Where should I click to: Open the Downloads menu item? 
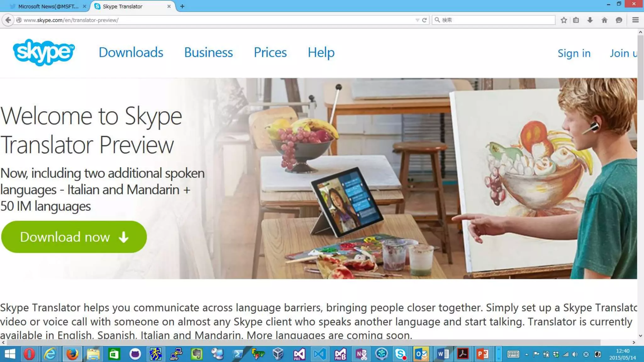[131, 52]
